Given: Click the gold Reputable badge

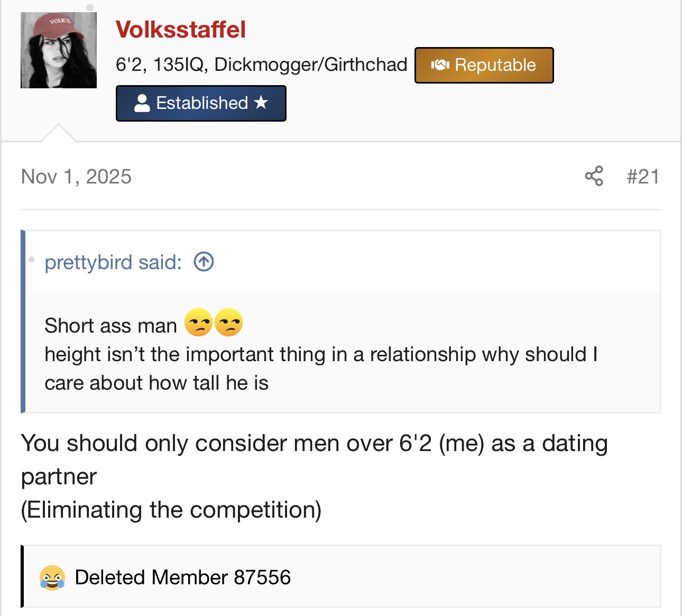Looking at the screenshot, I should (484, 65).
